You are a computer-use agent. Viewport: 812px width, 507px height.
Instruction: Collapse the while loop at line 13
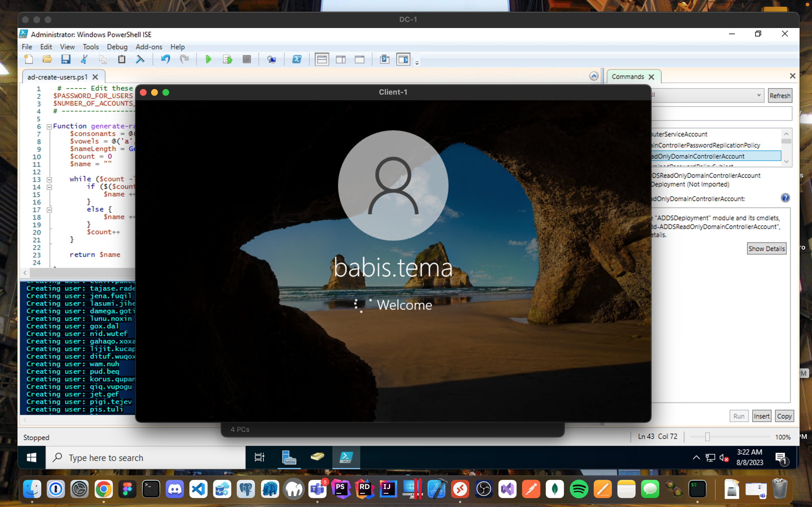(49, 180)
